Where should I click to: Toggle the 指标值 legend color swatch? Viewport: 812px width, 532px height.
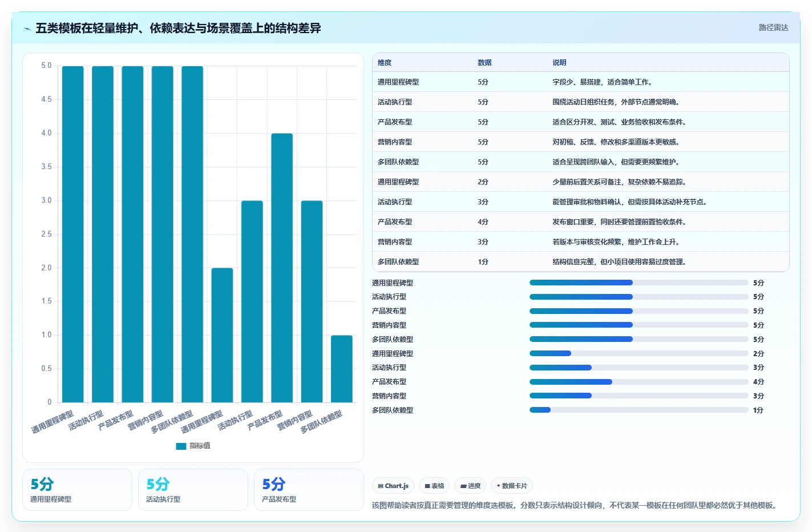coord(181,446)
